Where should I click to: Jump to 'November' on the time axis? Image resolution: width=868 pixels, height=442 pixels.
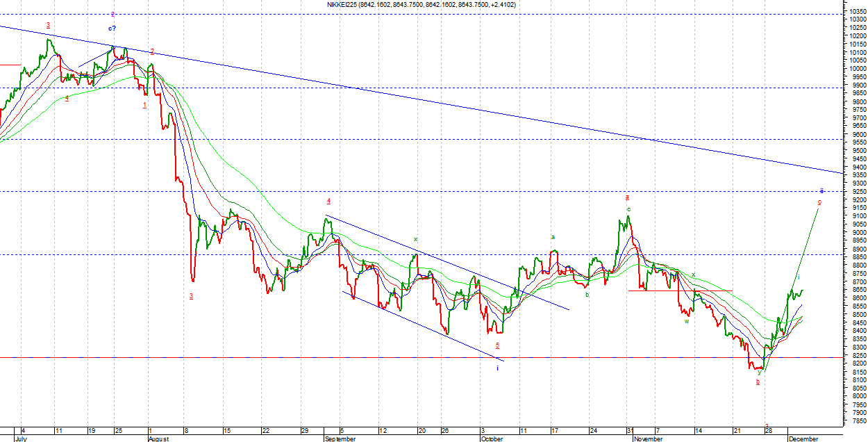pos(647,439)
